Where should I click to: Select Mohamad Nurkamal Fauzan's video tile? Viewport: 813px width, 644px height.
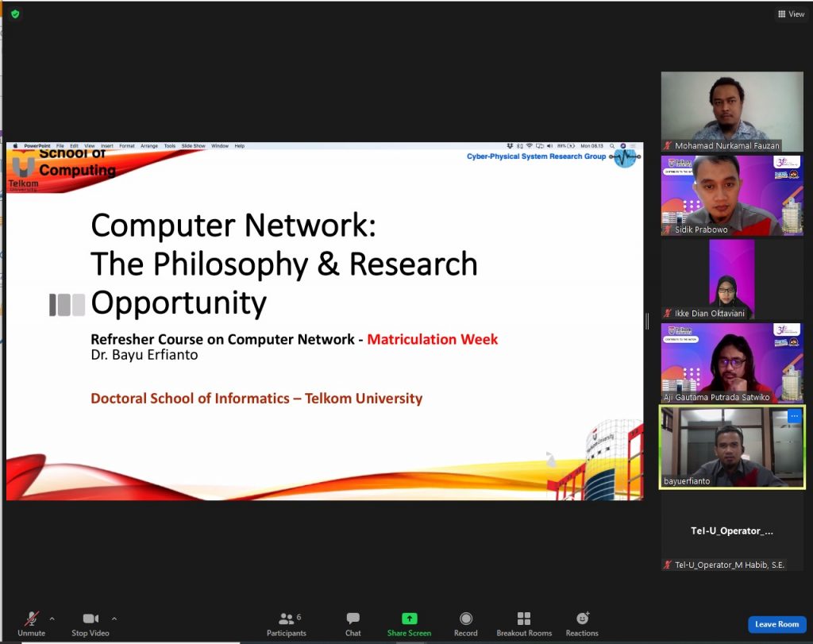click(x=731, y=111)
